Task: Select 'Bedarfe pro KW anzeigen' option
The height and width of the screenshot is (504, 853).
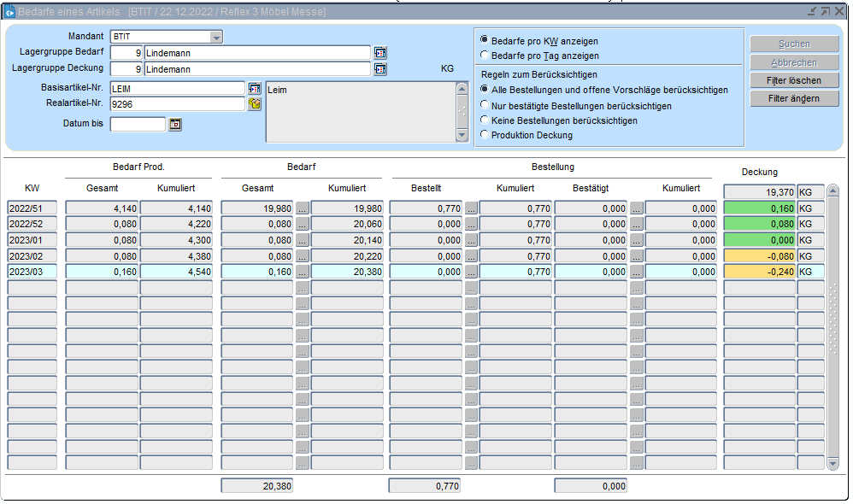Action: tap(485, 40)
